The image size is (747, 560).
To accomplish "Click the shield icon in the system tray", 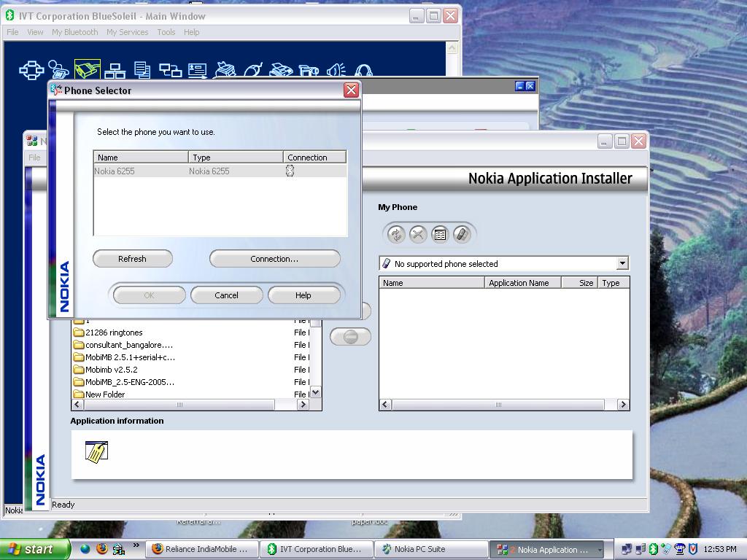I will [x=692, y=549].
